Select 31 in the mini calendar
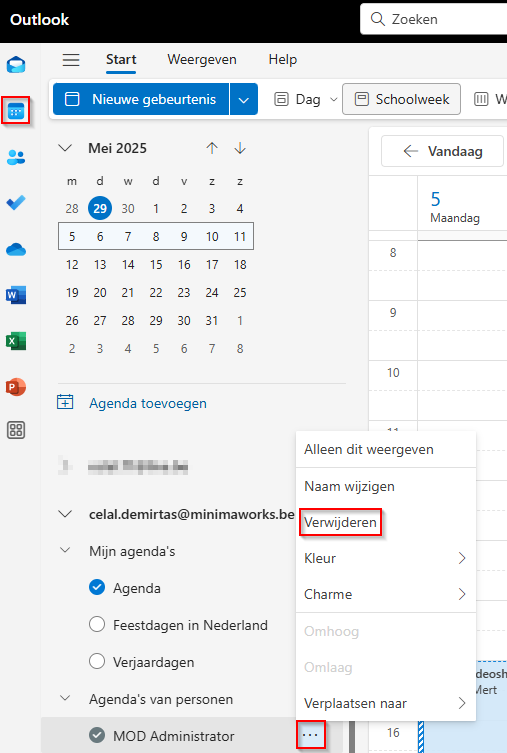This screenshot has height=753, width=507. tap(212, 320)
